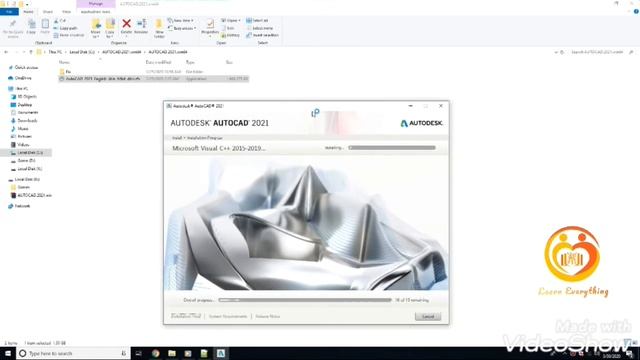Open File Explorer from the taskbar
Viewport: 640px width, 360px height.
(x=172, y=353)
